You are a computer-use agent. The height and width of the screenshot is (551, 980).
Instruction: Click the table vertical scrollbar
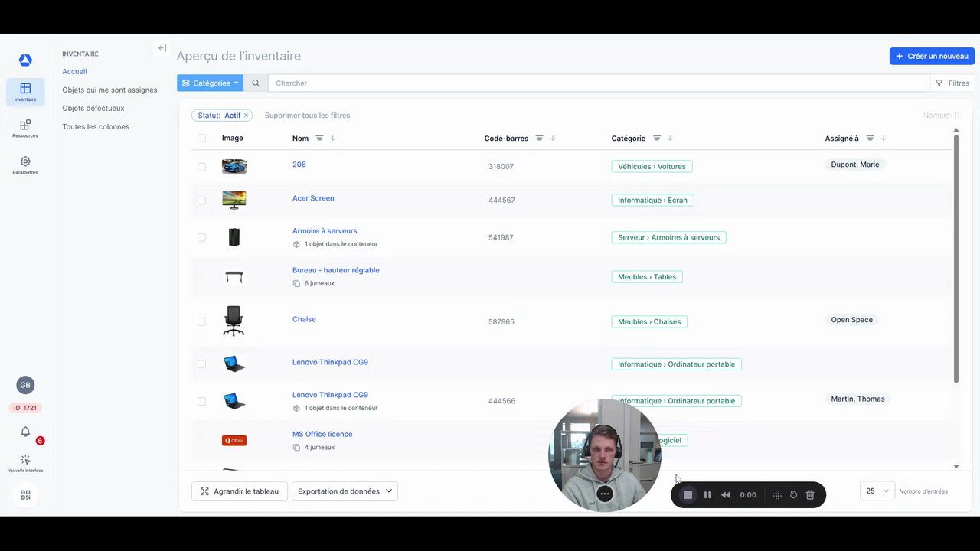tap(955, 258)
